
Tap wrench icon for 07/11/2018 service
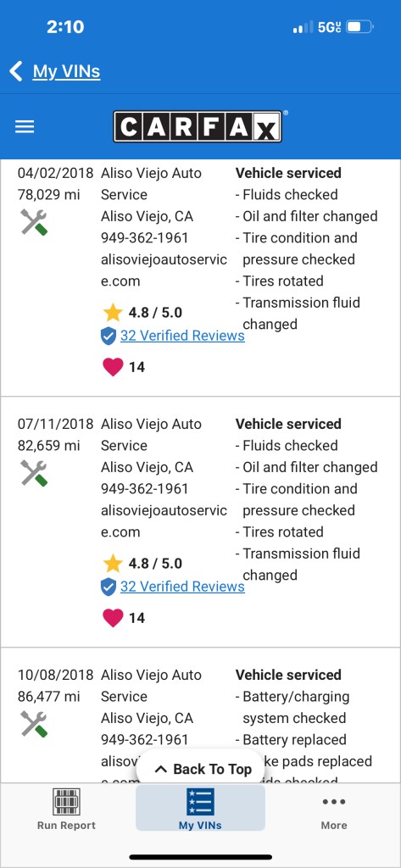[34, 473]
